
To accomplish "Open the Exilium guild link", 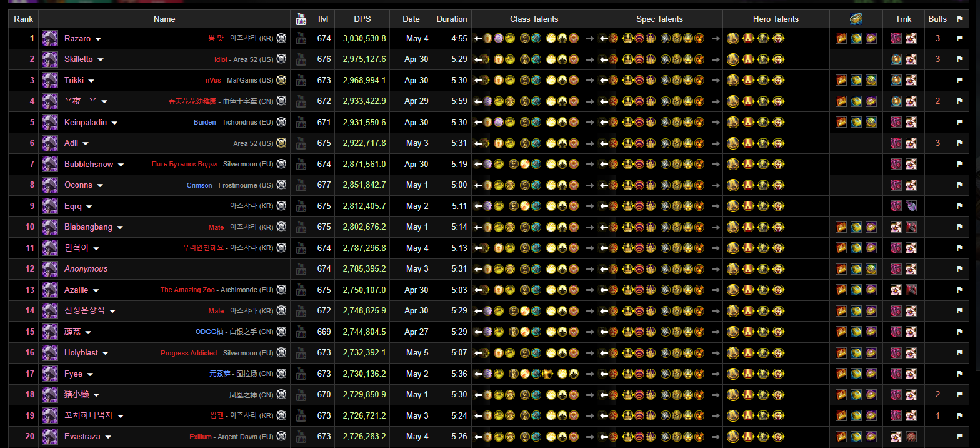I will click(x=201, y=437).
